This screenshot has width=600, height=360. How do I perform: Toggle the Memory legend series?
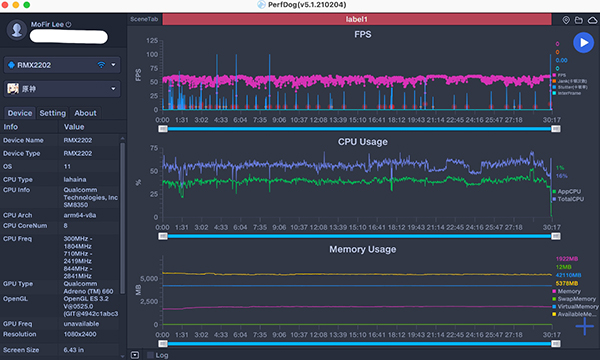point(566,291)
